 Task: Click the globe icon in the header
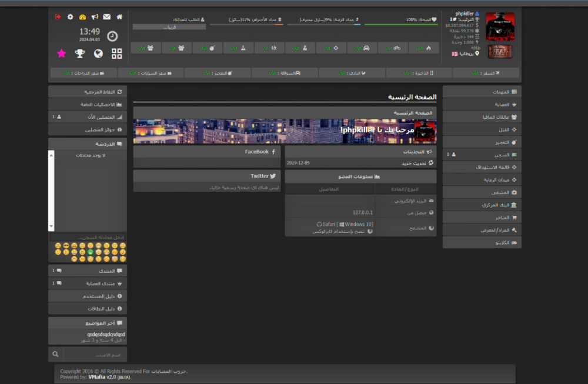coord(98,54)
